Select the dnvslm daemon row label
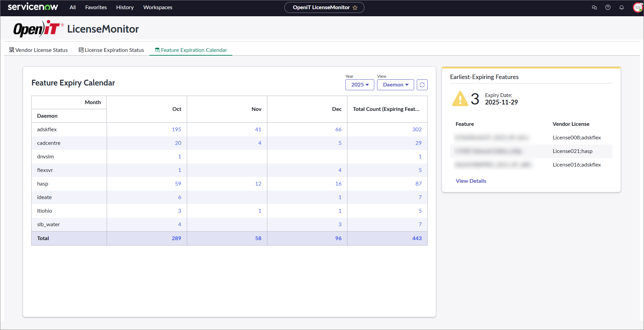This screenshot has height=330, width=644. 46,157
